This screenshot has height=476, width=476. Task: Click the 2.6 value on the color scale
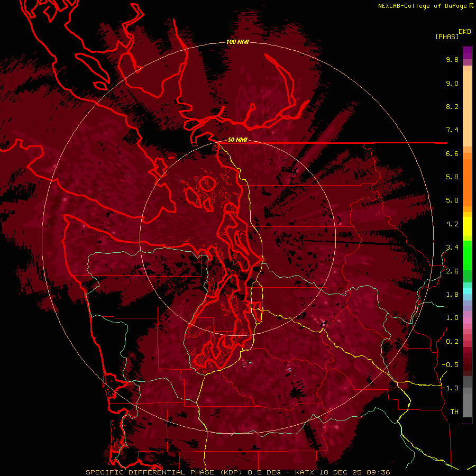pyautogui.click(x=452, y=271)
